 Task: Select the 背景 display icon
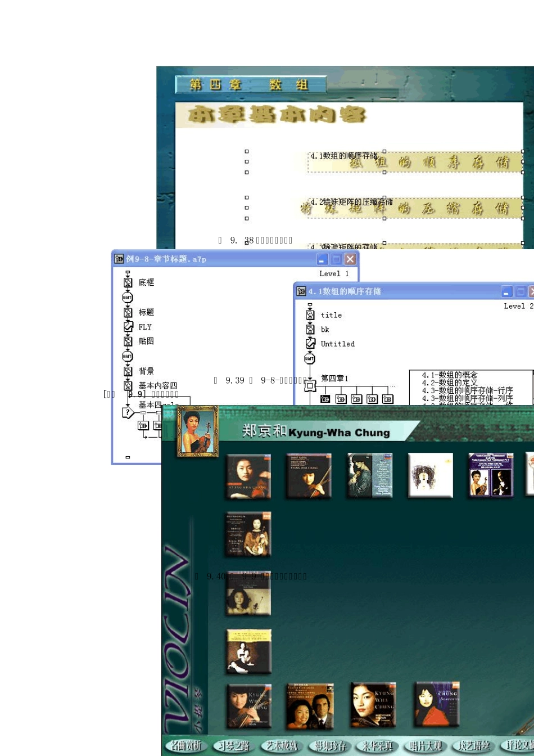pos(128,371)
